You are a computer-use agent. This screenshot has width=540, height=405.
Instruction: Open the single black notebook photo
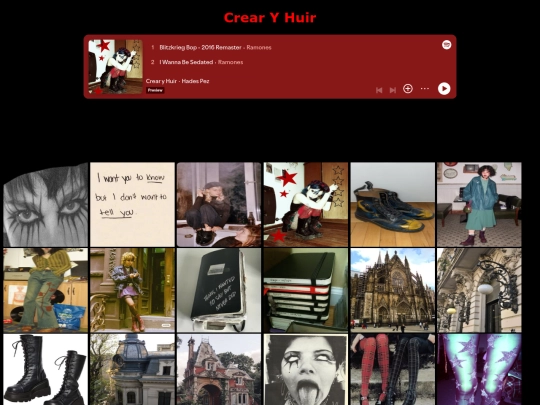click(219, 290)
